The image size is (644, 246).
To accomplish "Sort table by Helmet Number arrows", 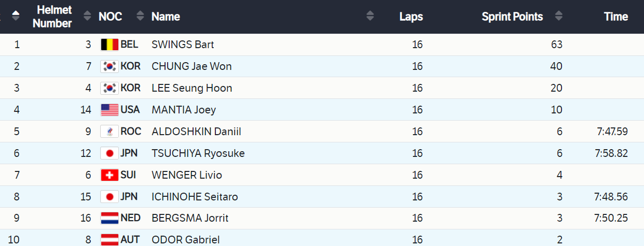I will tap(87, 16).
